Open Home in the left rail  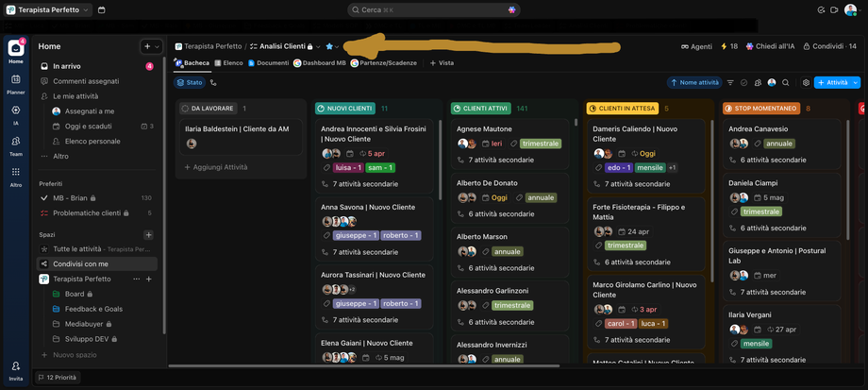[15, 50]
